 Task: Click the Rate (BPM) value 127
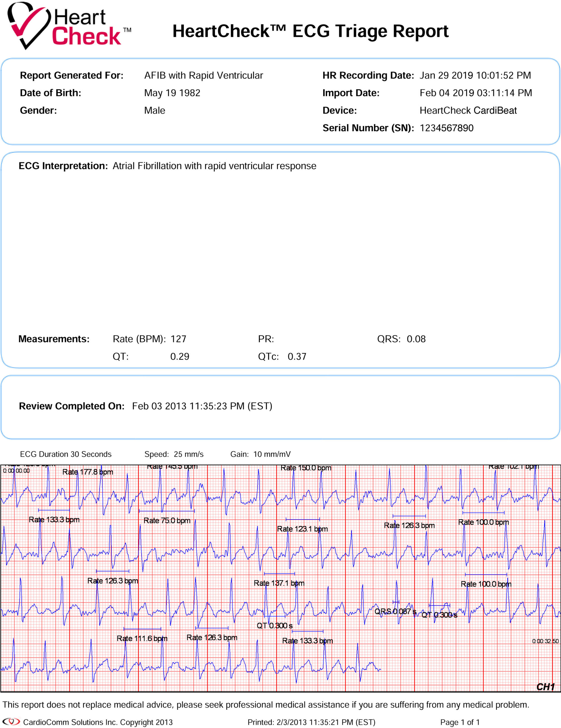point(178,339)
